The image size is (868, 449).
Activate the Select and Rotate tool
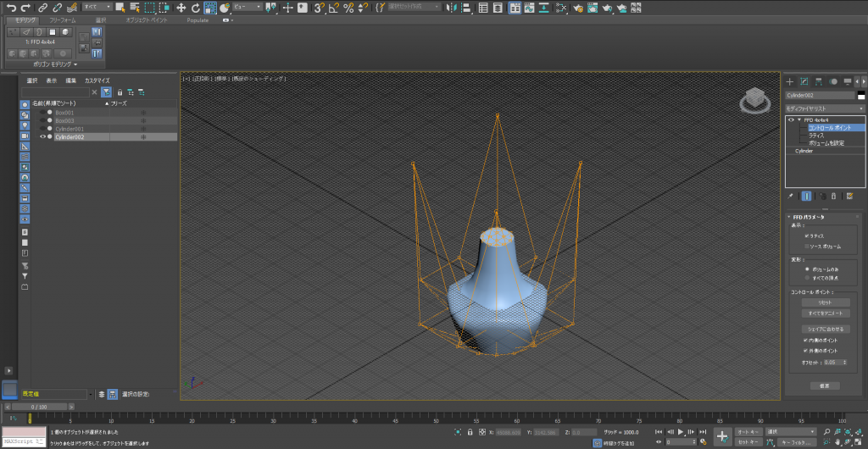pos(196,8)
